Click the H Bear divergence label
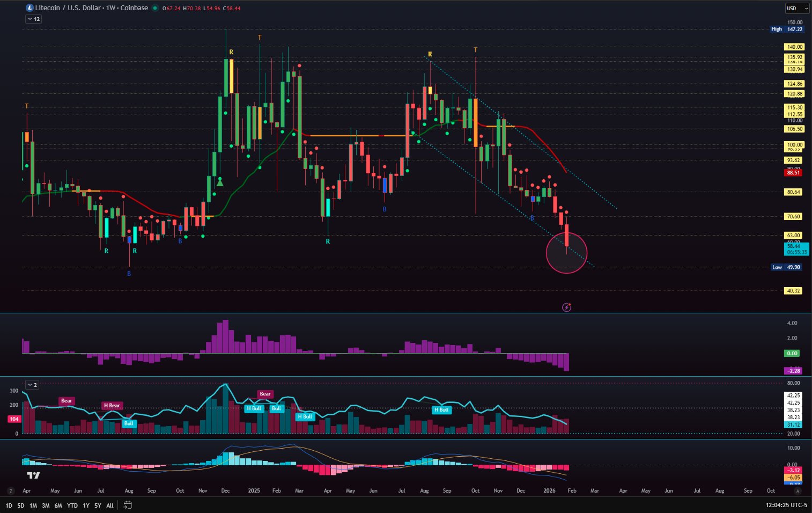Viewport: 812px width, 513px height. 112,406
